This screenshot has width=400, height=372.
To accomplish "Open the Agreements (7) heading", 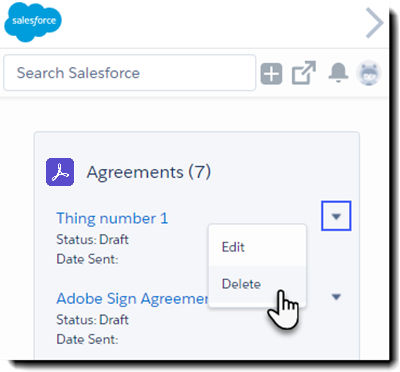I will (149, 172).
